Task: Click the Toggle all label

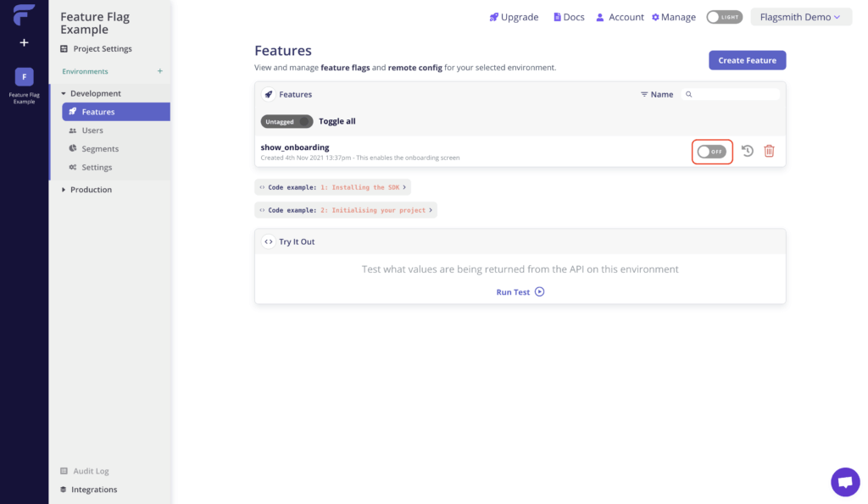Action: click(337, 121)
